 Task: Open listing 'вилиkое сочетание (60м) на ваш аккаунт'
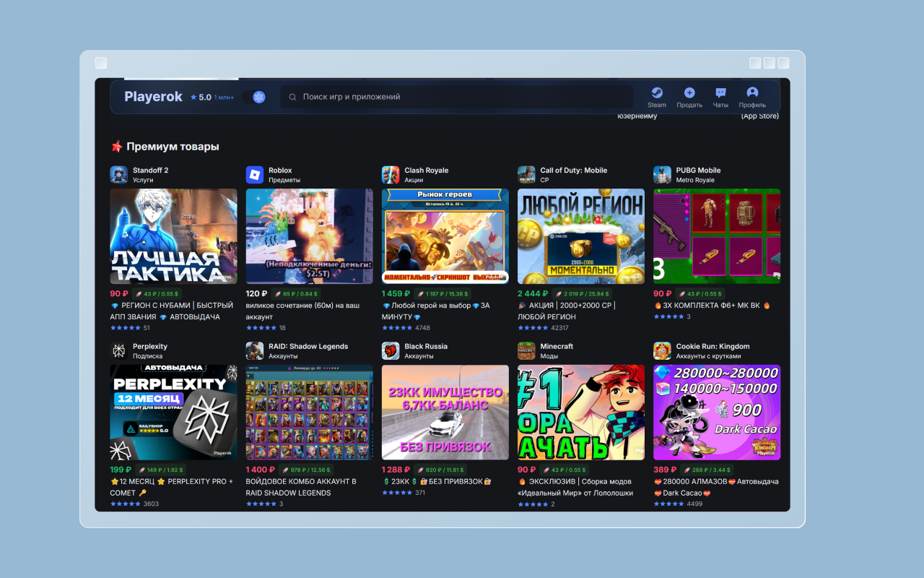[302, 311]
